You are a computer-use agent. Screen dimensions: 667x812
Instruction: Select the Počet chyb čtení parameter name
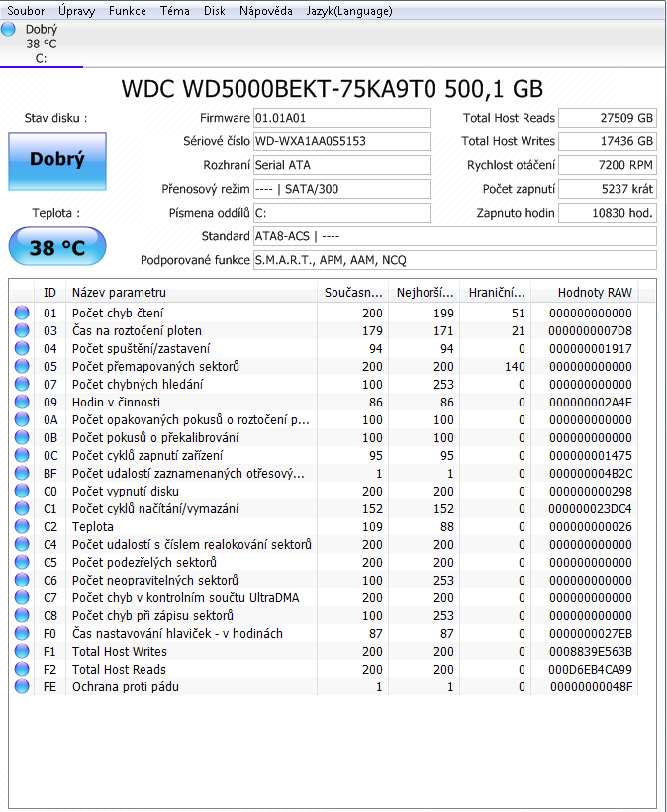(118, 313)
